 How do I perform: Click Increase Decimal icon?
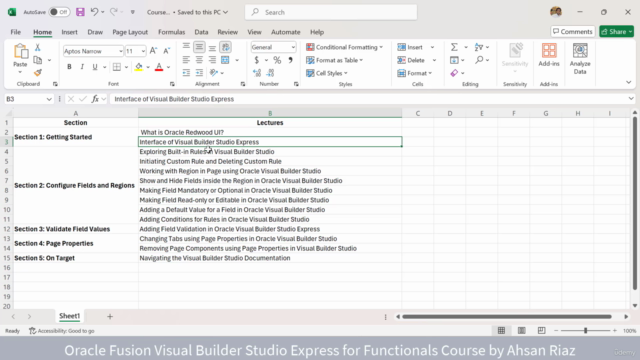tap(257, 73)
